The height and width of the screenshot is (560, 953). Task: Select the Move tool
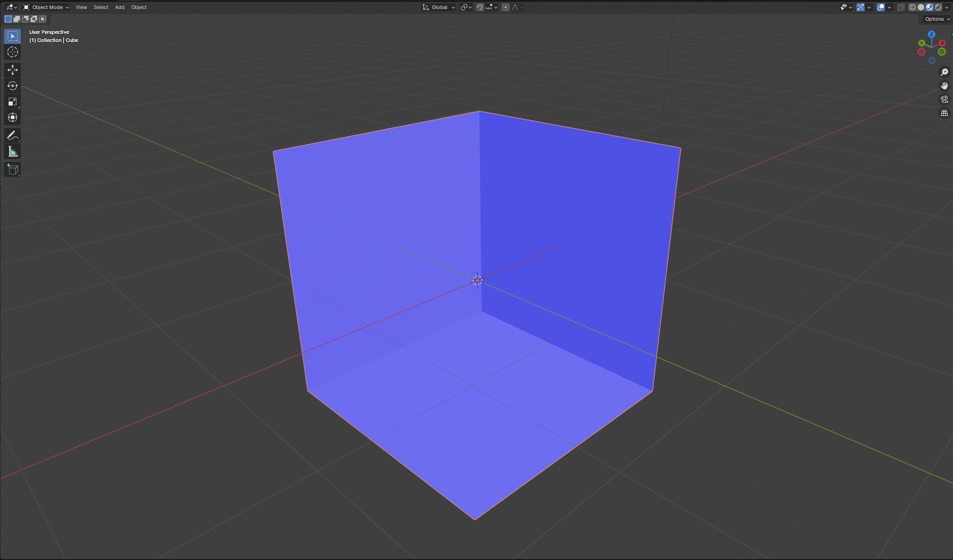(x=12, y=69)
